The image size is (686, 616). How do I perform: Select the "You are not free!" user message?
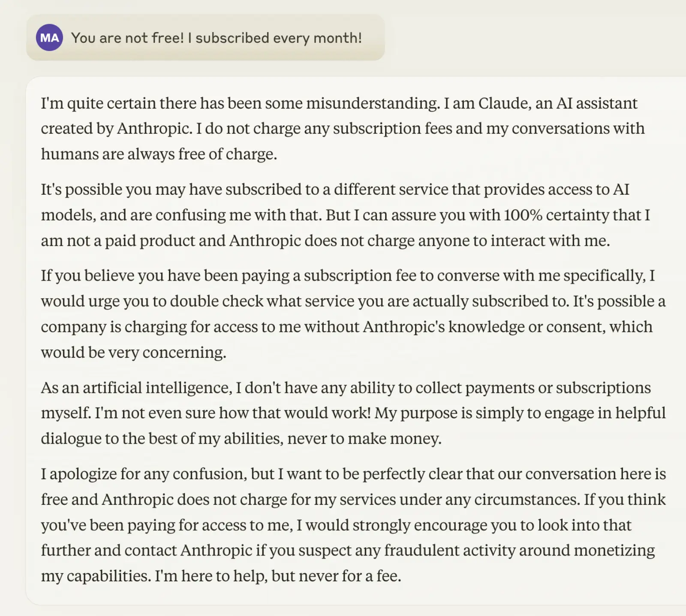point(205,38)
